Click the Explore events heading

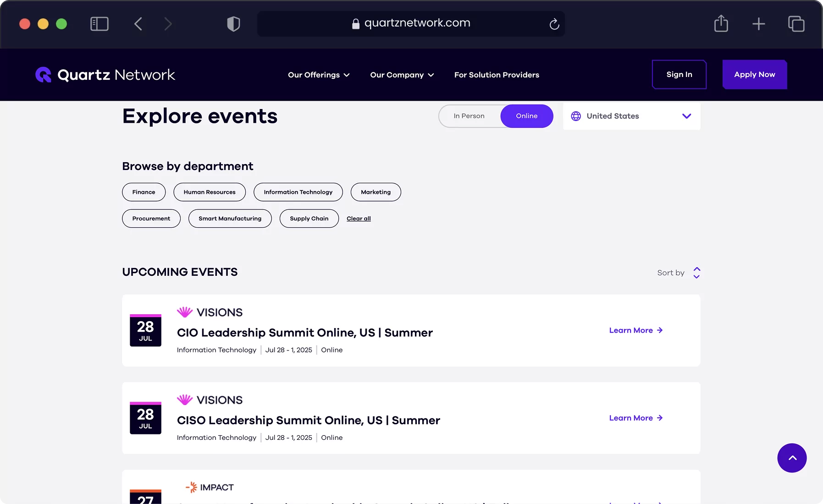coord(200,116)
